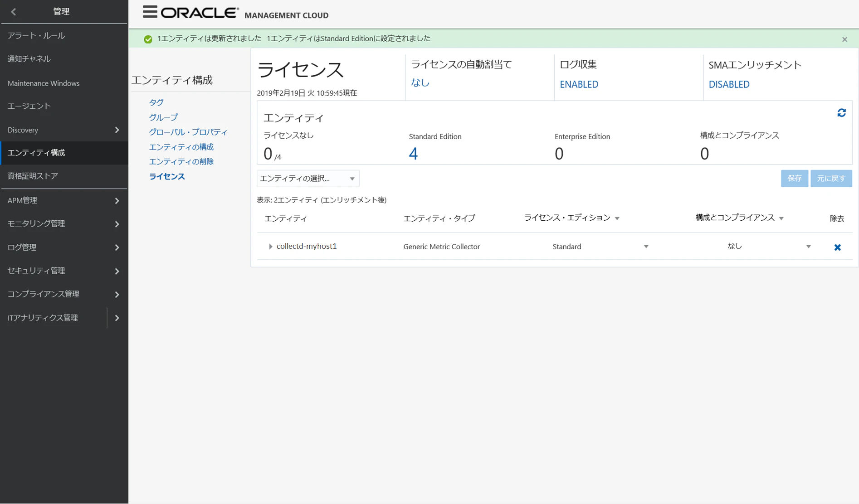Image resolution: width=859 pixels, height=504 pixels.
Task: Expand the collectd-myhost1 row triangle
Action: click(x=270, y=247)
